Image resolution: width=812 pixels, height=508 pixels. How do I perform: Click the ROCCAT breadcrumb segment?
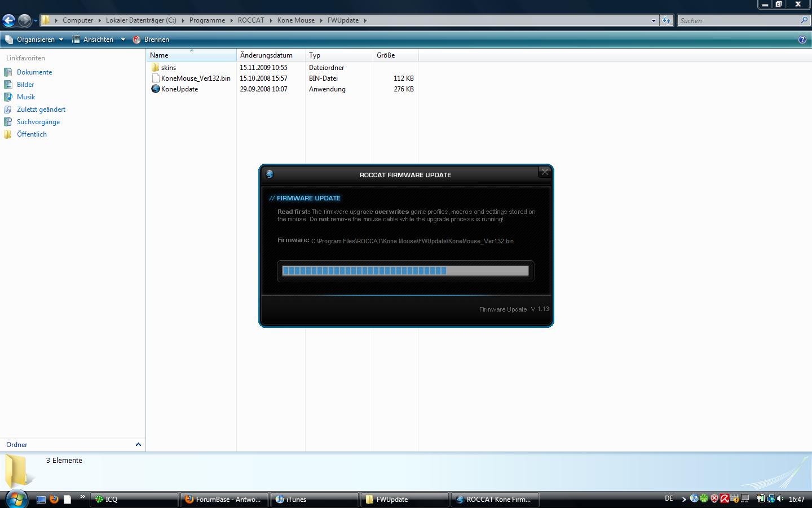click(251, 20)
